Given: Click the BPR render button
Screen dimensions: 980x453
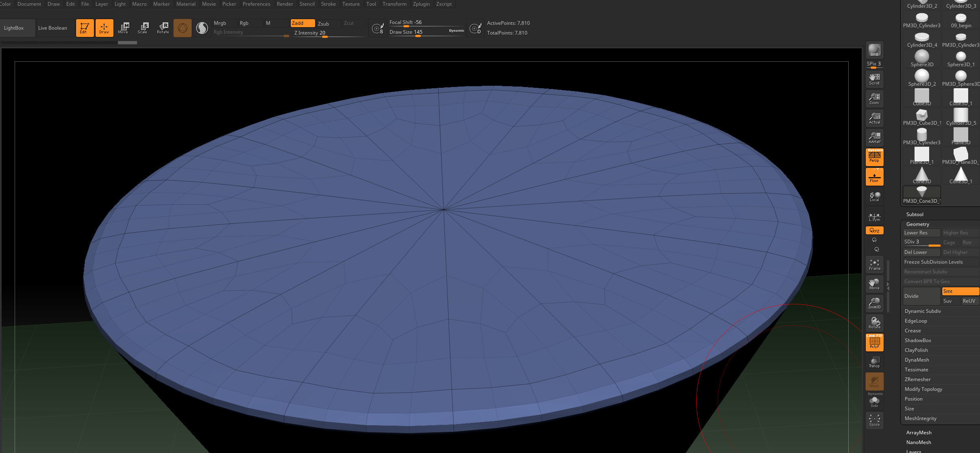Looking at the screenshot, I should click(x=874, y=50).
